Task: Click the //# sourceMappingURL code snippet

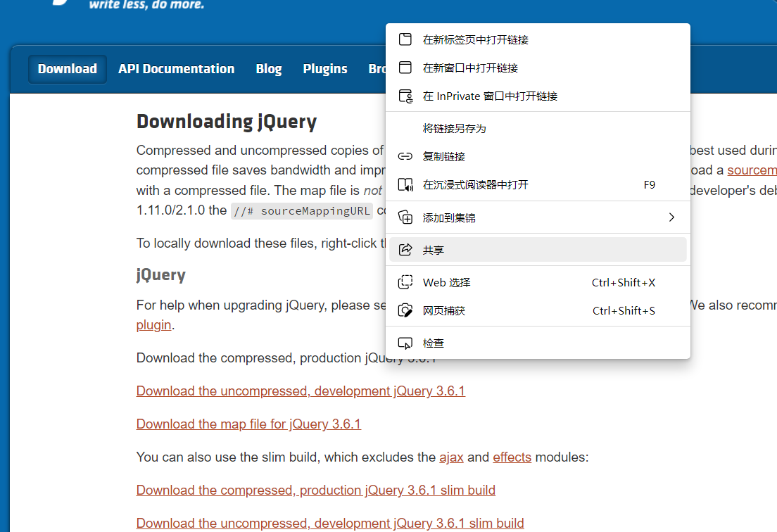Action: pos(302,211)
